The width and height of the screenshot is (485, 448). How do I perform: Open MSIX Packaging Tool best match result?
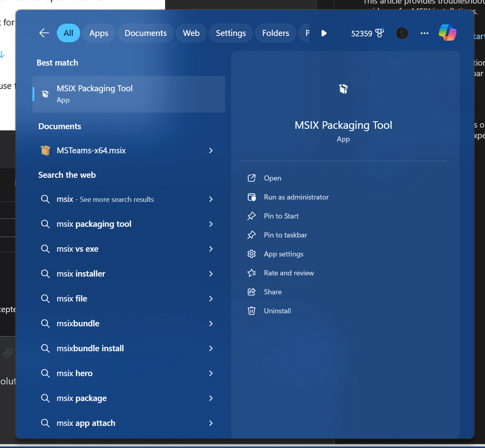(129, 94)
